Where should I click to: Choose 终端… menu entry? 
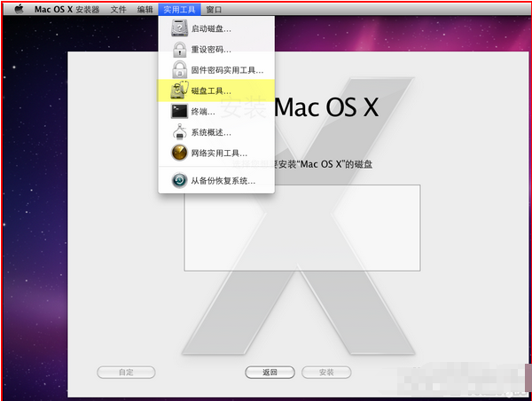[216, 112]
